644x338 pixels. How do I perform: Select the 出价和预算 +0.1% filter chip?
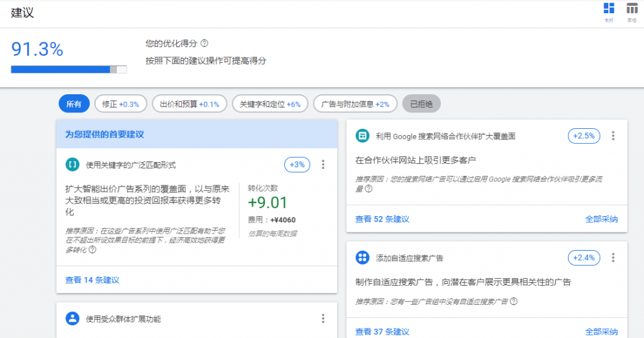click(x=189, y=104)
